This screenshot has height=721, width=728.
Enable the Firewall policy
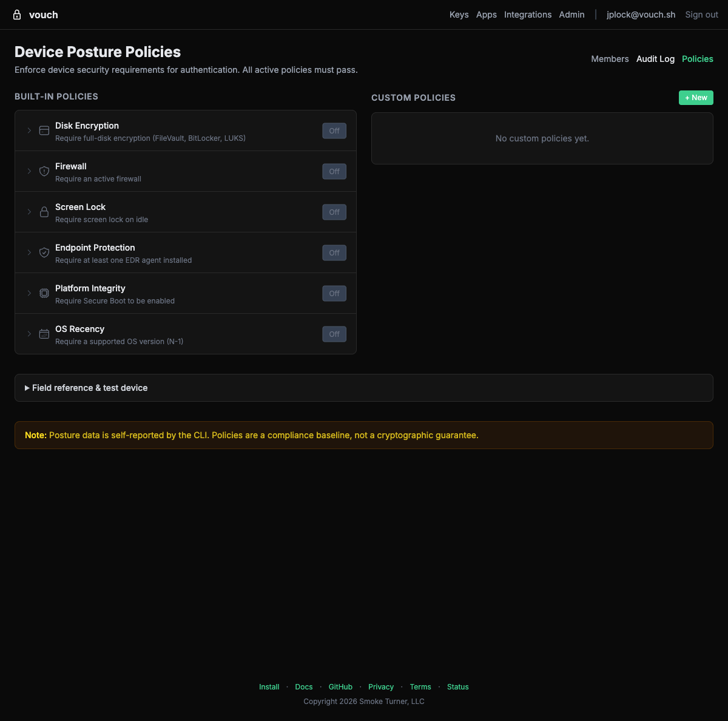[x=334, y=171]
